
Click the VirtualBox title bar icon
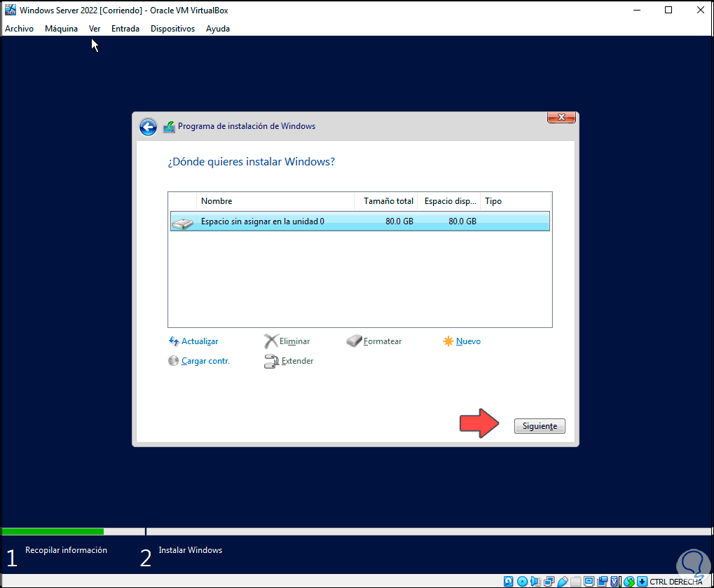point(10,10)
